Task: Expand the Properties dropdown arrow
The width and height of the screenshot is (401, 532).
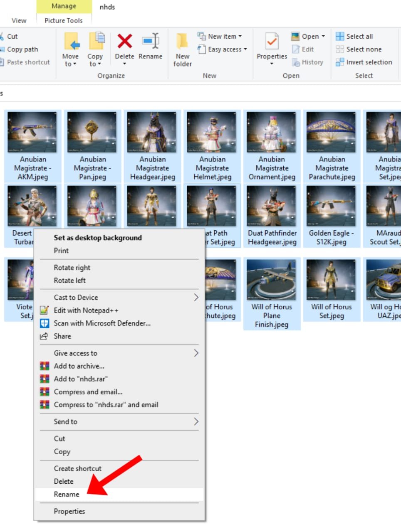Action: click(272, 64)
